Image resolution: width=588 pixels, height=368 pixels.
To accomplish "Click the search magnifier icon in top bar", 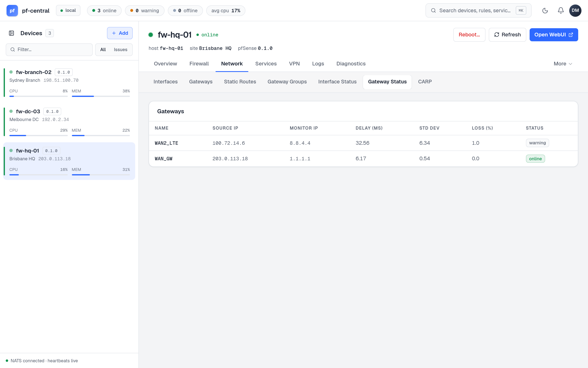I will coord(433,10).
